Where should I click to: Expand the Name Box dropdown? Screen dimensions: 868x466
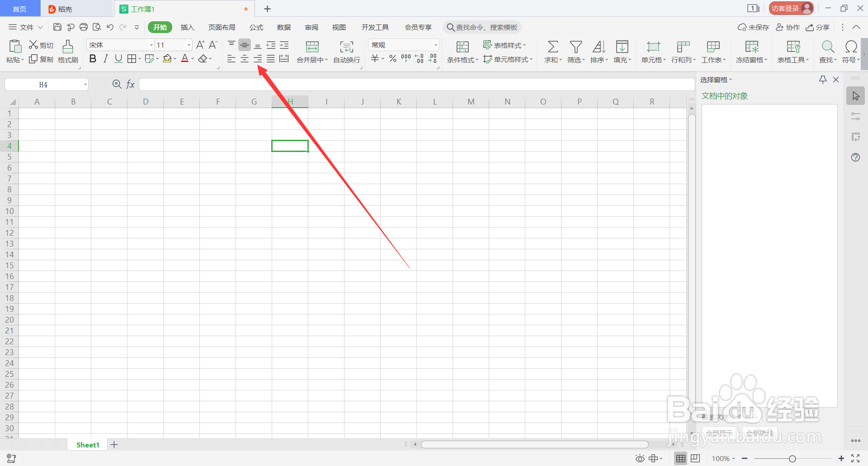click(x=85, y=85)
